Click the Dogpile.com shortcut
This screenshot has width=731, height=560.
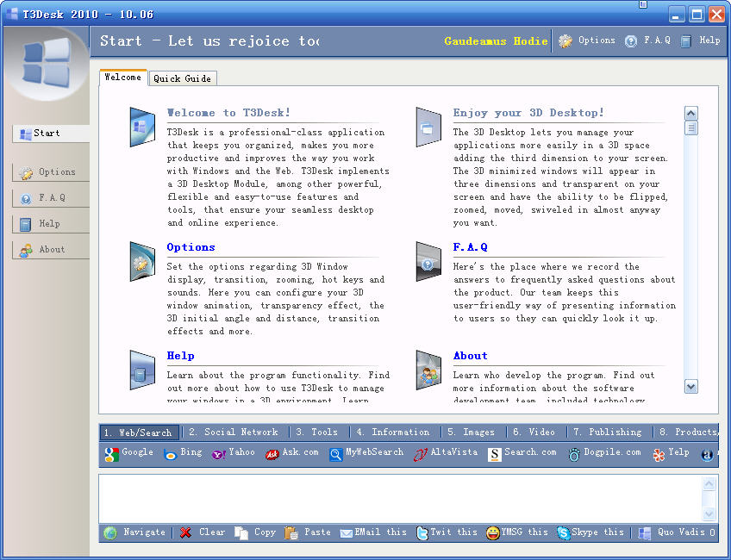tap(604, 453)
